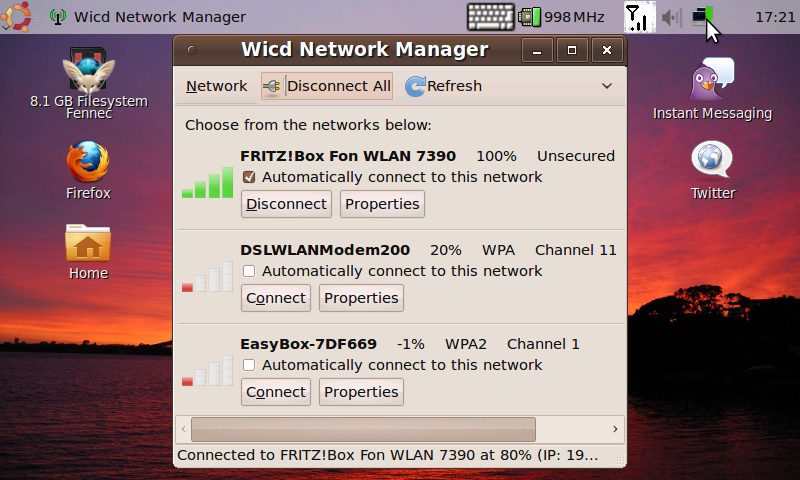Image resolution: width=800 pixels, height=480 pixels.
Task: Uncheck auto-connect for FRITZ!Box Fon WLAN 7390
Action: (x=249, y=177)
